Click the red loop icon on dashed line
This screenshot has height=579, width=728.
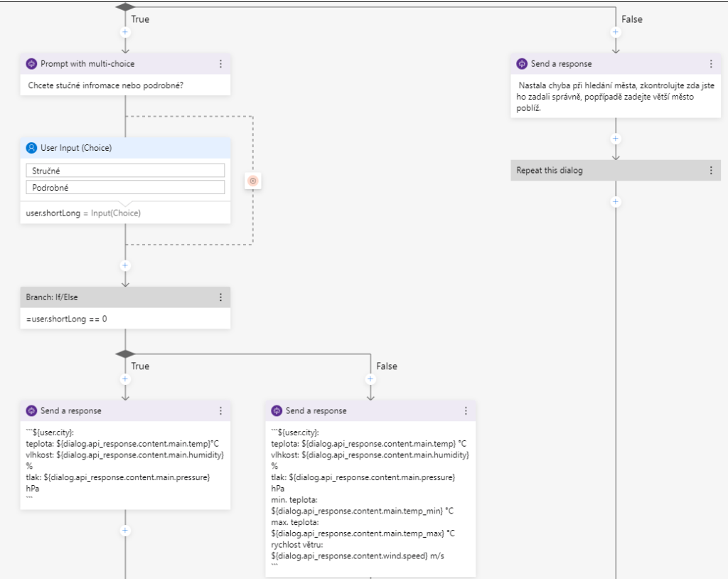[x=252, y=181]
